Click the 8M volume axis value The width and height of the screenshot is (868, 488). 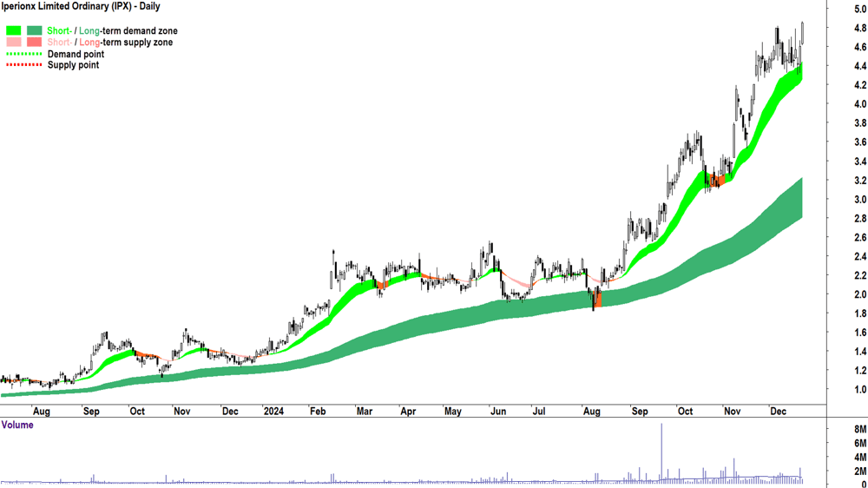click(x=860, y=429)
